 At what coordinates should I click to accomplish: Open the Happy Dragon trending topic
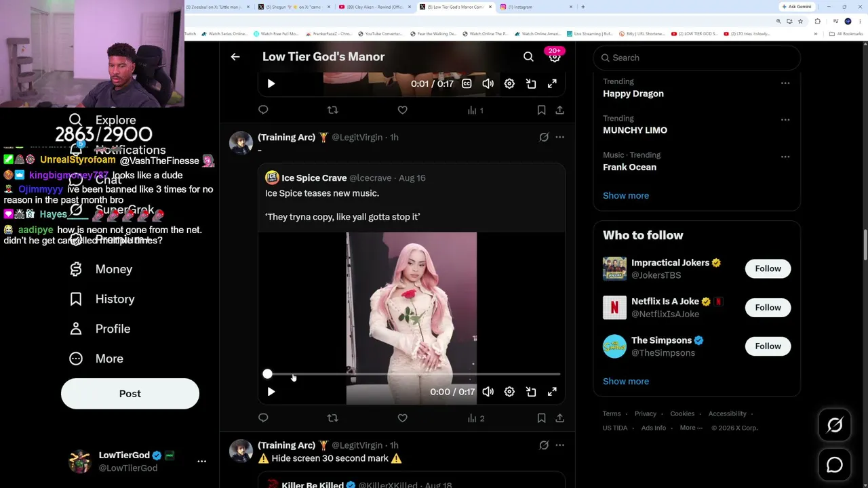633,94
